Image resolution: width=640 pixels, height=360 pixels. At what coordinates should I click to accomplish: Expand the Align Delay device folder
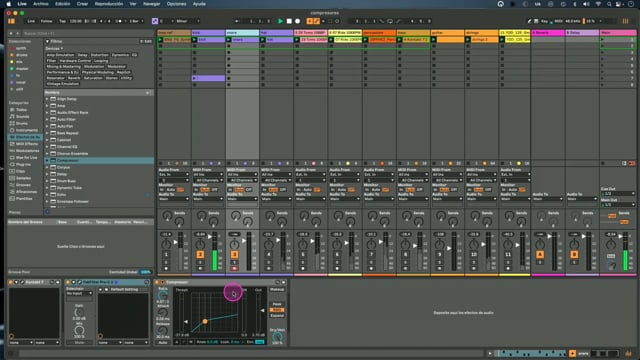click(47, 99)
